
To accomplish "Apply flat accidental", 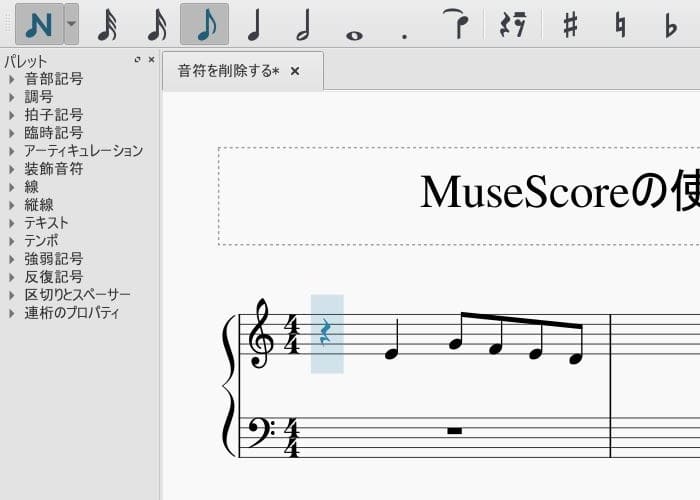I will coord(670,24).
